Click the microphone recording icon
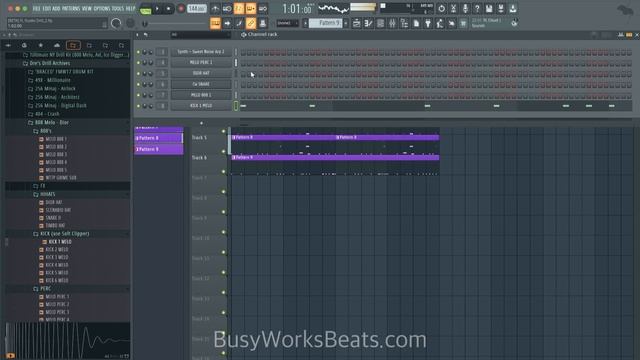This screenshot has height=360, width=640. tap(465, 9)
